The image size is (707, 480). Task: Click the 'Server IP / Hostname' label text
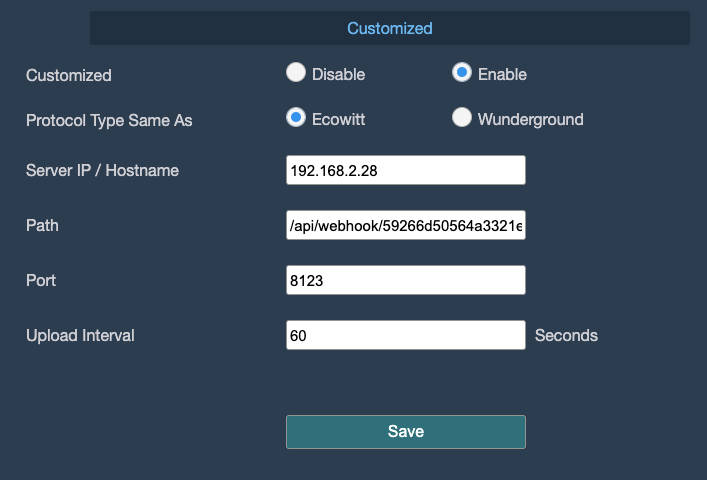tap(102, 171)
